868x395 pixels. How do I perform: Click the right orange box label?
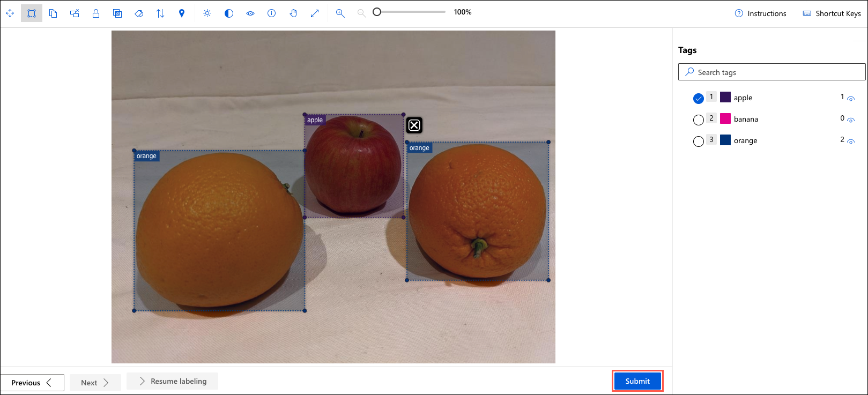coord(419,148)
